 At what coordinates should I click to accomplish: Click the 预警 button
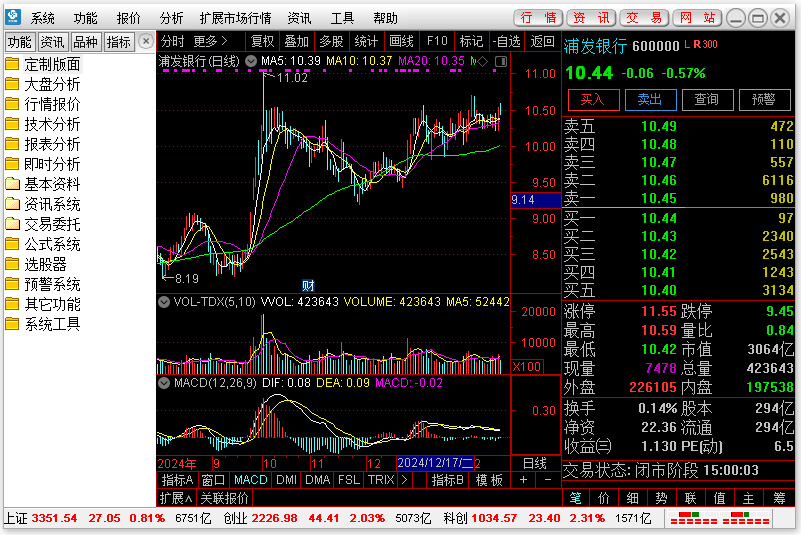coord(764,100)
